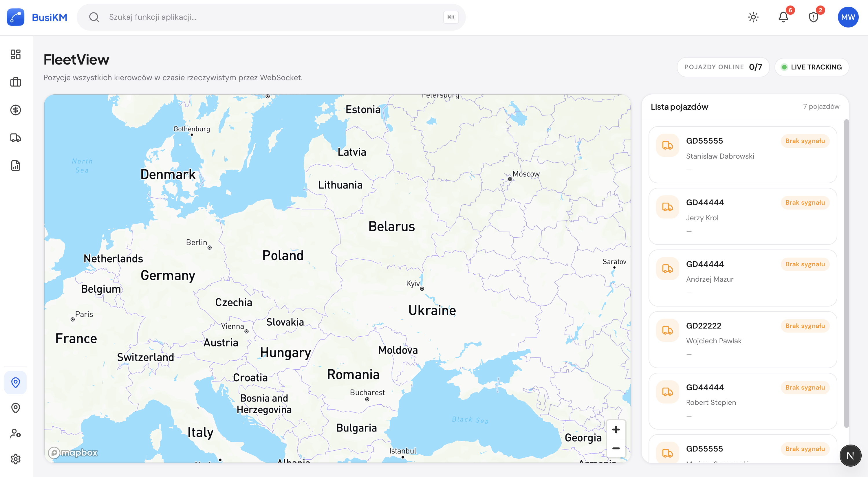
Task: Click the round N button at corner
Action: pyautogui.click(x=850, y=456)
